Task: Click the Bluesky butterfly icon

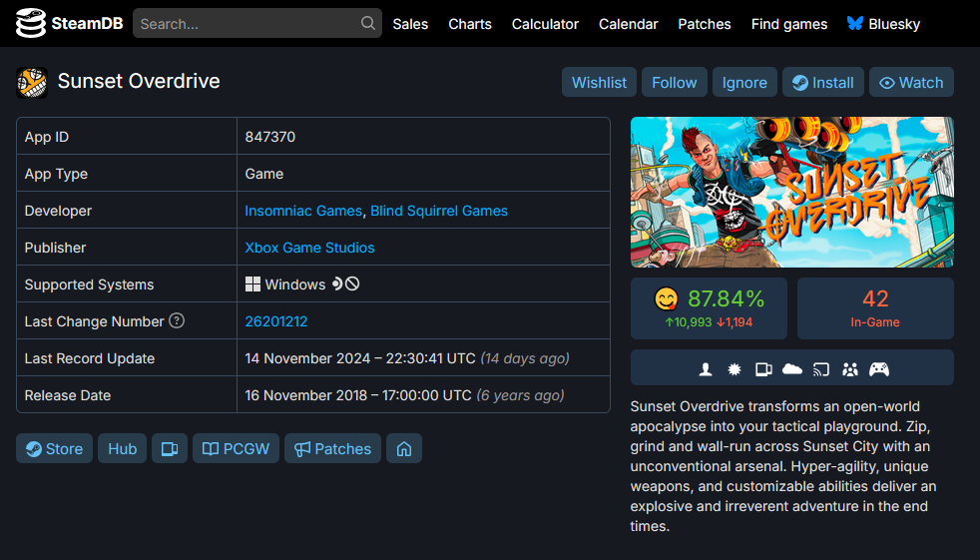Action: (x=855, y=23)
